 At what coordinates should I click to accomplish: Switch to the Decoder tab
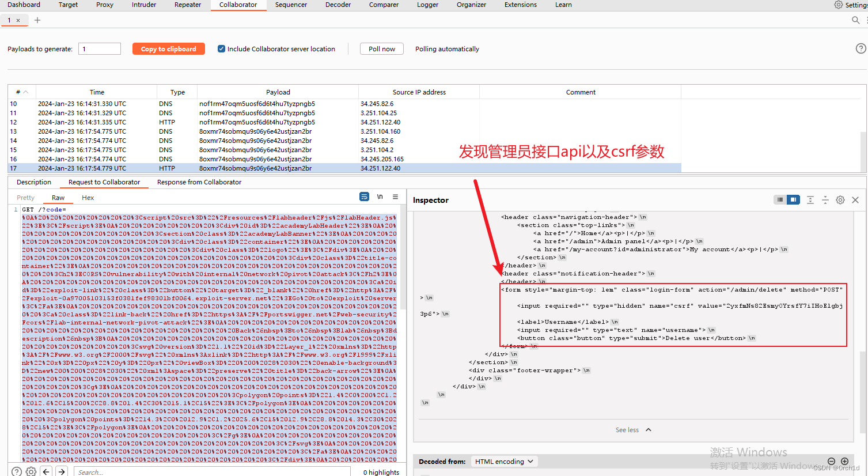pos(338,5)
